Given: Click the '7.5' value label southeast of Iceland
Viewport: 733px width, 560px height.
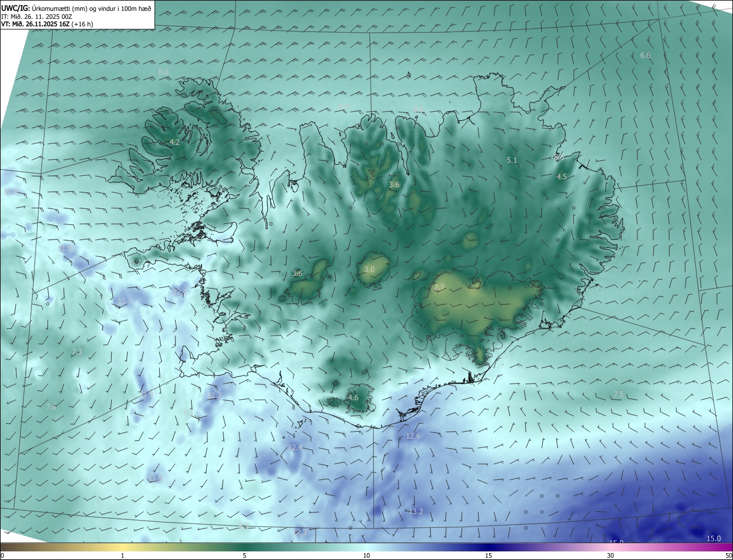Looking at the screenshot, I should 618,395.
